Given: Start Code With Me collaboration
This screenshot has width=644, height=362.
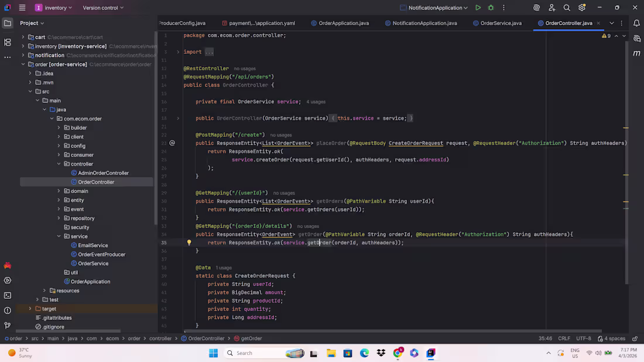Looking at the screenshot, I should [553, 8].
